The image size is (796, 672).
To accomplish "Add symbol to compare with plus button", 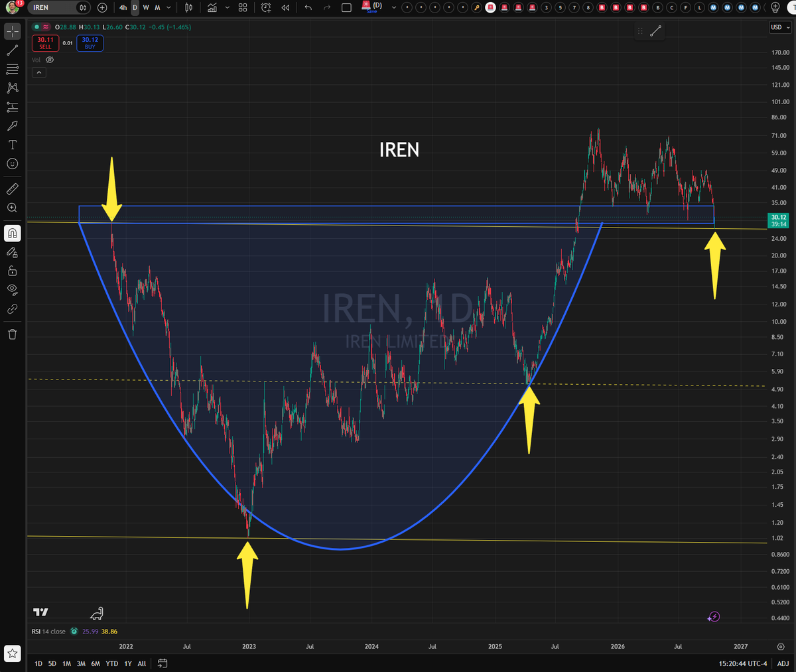I will coord(102,7).
